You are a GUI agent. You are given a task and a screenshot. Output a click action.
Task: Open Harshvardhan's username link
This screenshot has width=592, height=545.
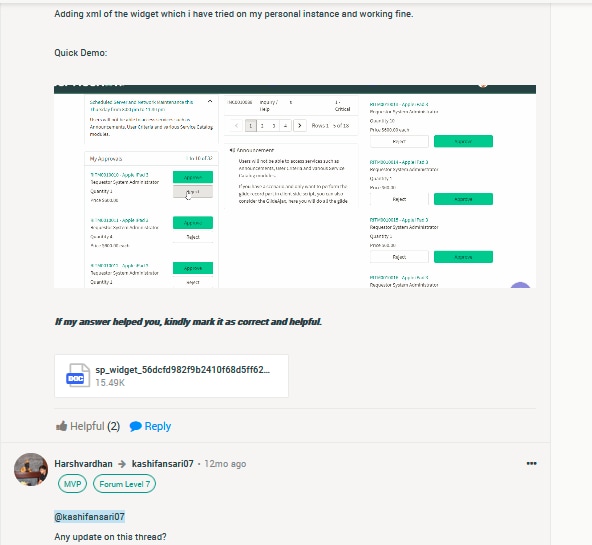coord(83,464)
